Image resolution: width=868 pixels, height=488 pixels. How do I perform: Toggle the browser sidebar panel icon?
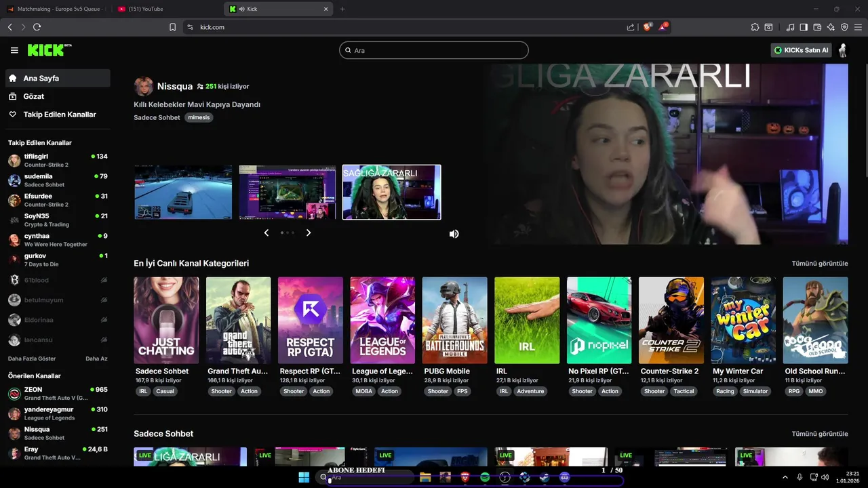804,27
